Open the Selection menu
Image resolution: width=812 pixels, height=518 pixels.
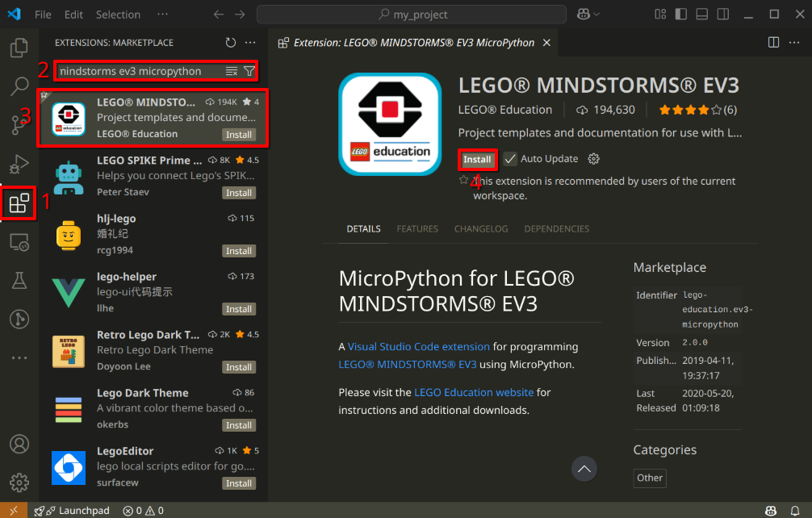[118, 15]
